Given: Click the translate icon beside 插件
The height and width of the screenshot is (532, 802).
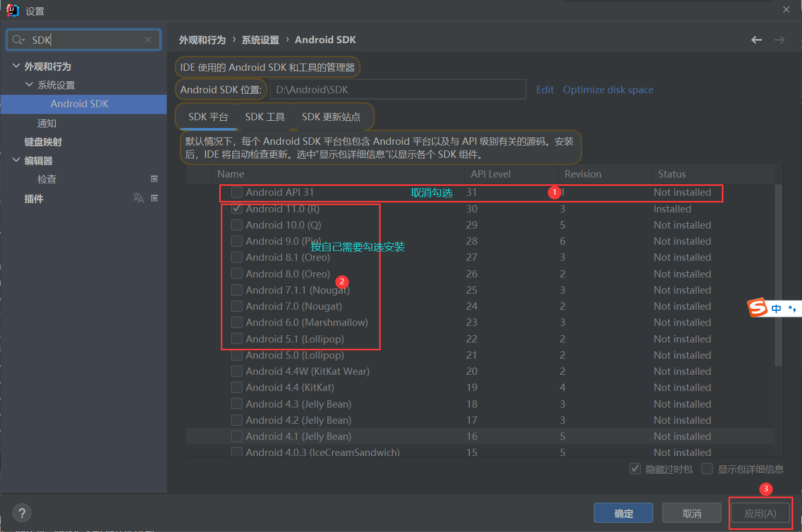Looking at the screenshot, I should [138, 198].
